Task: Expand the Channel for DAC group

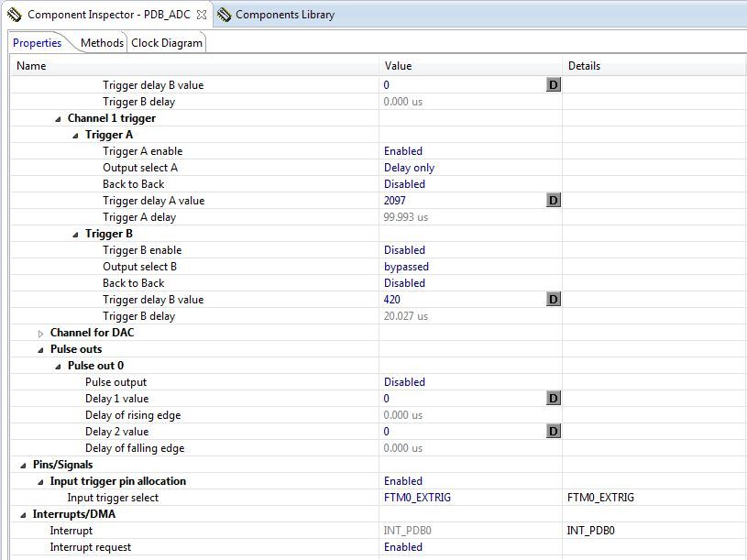Action: tap(41, 334)
